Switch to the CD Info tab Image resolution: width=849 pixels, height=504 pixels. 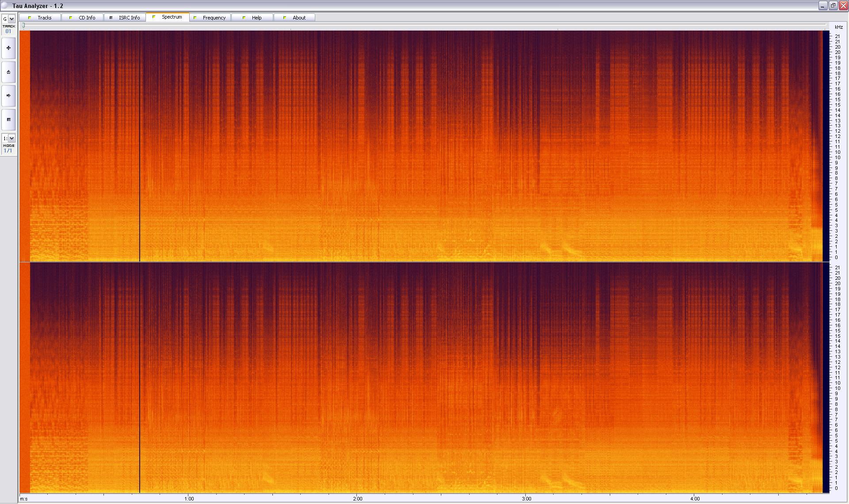(83, 18)
